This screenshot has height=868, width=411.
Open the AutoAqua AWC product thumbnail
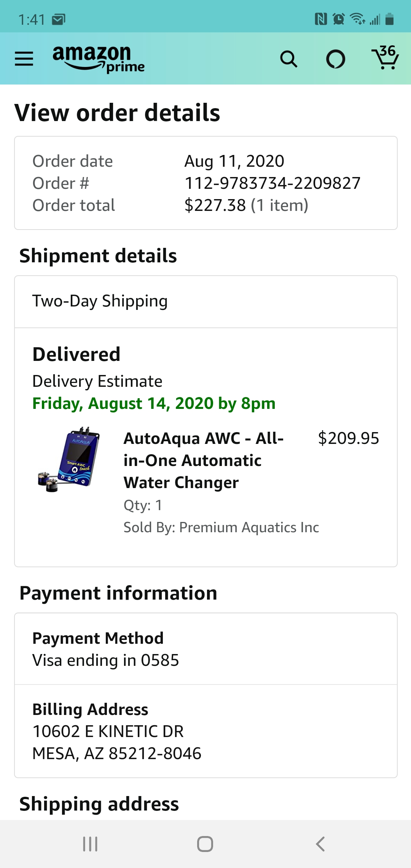pos(69,460)
